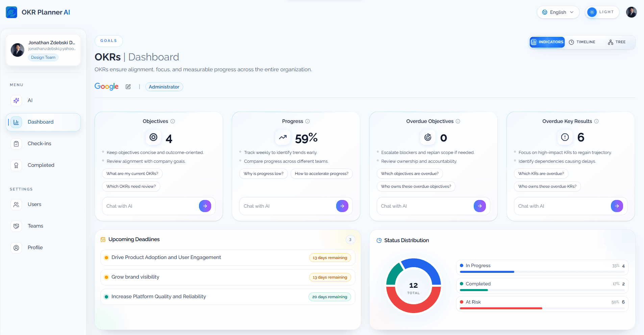The height and width of the screenshot is (335, 644).
Task: Open the Check-ins icon in the sidebar
Action: tap(16, 144)
